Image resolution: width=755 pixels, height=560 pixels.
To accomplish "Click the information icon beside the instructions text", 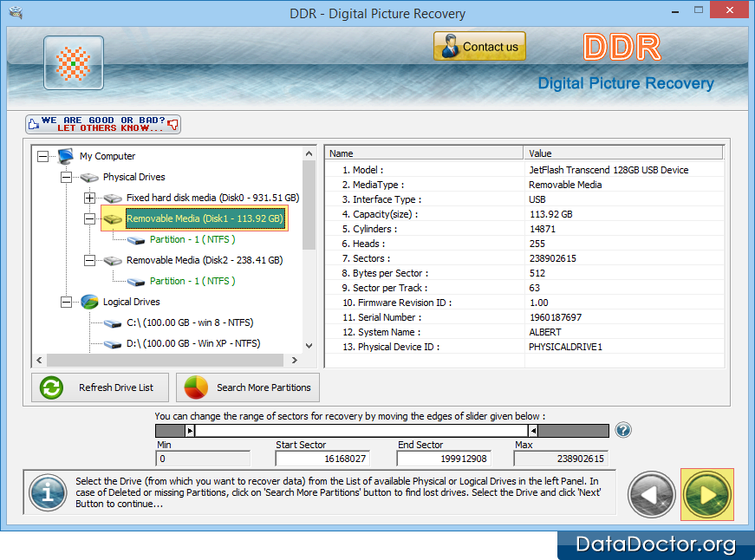I will coord(48,494).
